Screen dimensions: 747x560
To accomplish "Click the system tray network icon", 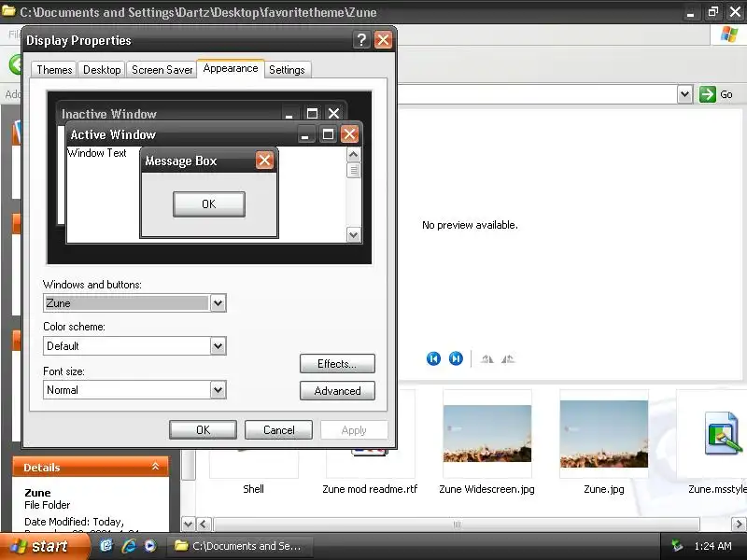I will (x=676, y=546).
